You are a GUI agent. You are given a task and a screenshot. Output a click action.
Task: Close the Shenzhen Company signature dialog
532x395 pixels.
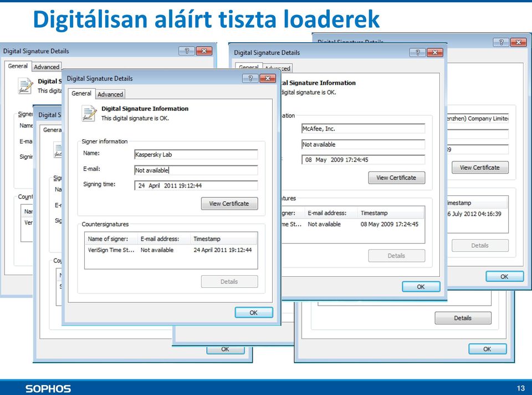click(x=519, y=42)
